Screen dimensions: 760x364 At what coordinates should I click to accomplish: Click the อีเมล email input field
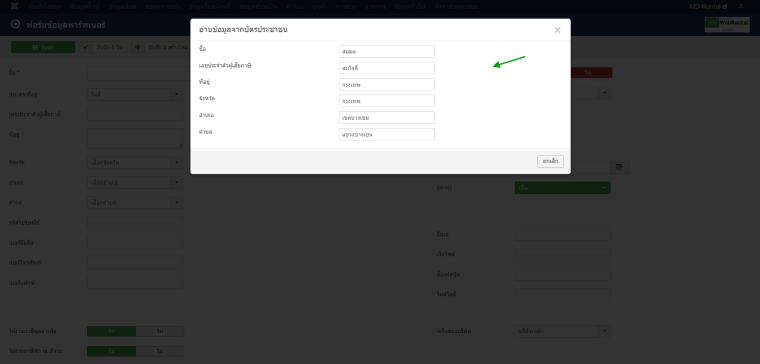[x=563, y=235]
